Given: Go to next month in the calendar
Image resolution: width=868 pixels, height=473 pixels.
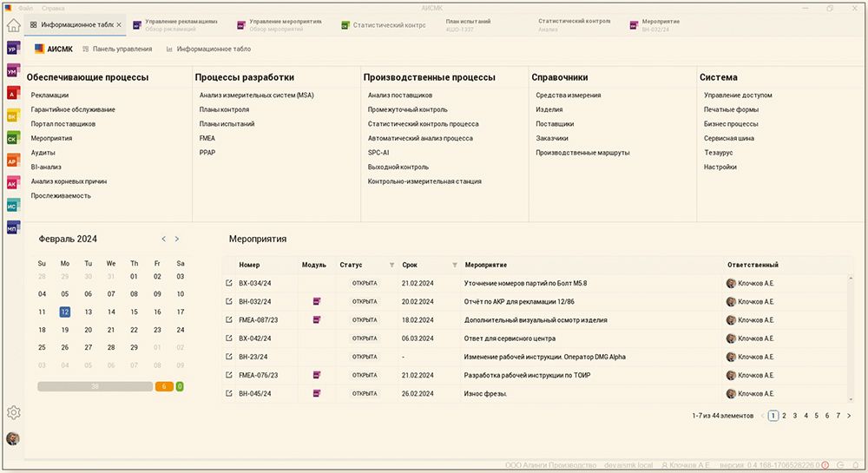Looking at the screenshot, I should [x=177, y=239].
